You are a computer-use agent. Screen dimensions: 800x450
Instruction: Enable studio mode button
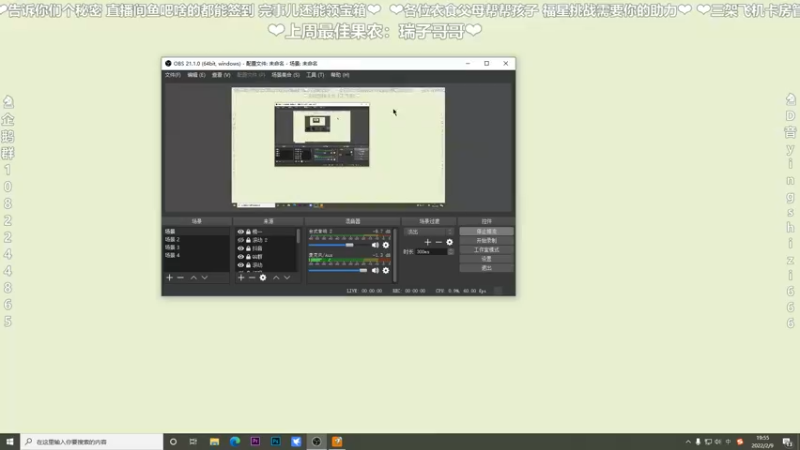coord(486,250)
